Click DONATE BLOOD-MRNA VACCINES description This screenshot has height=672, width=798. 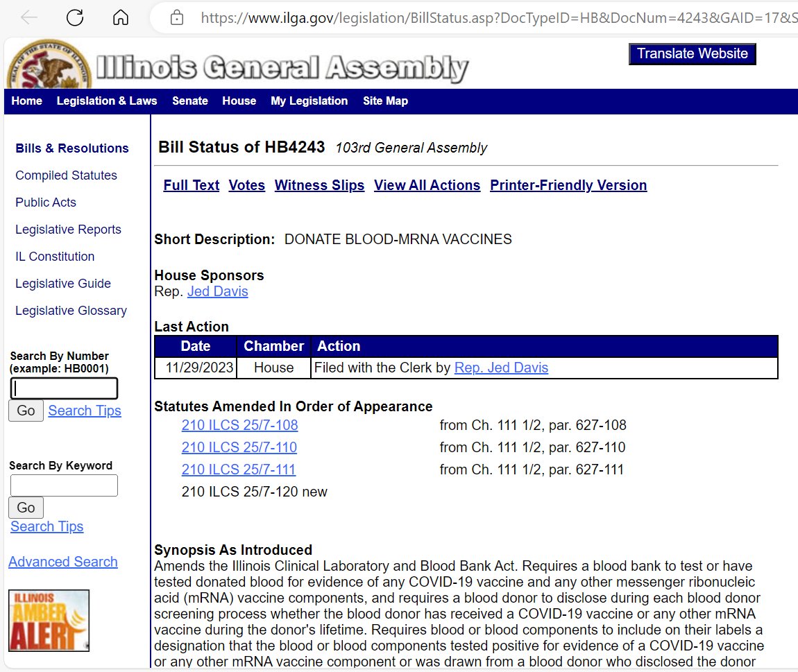(x=398, y=239)
